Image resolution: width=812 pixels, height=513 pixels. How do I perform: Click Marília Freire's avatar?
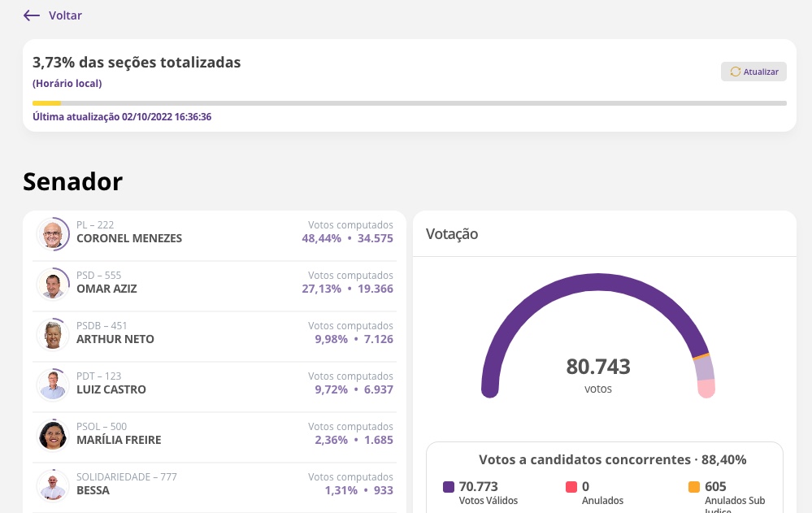click(53, 436)
